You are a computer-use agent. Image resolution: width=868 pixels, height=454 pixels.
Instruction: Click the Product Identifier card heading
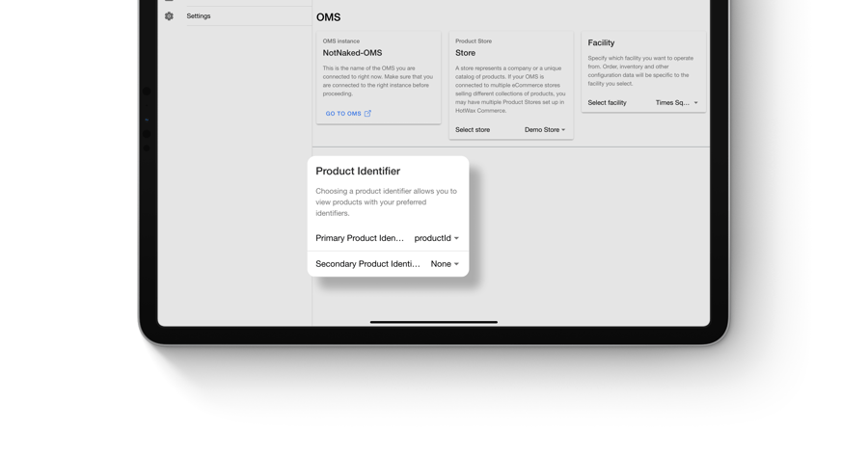(x=358, y=172)
